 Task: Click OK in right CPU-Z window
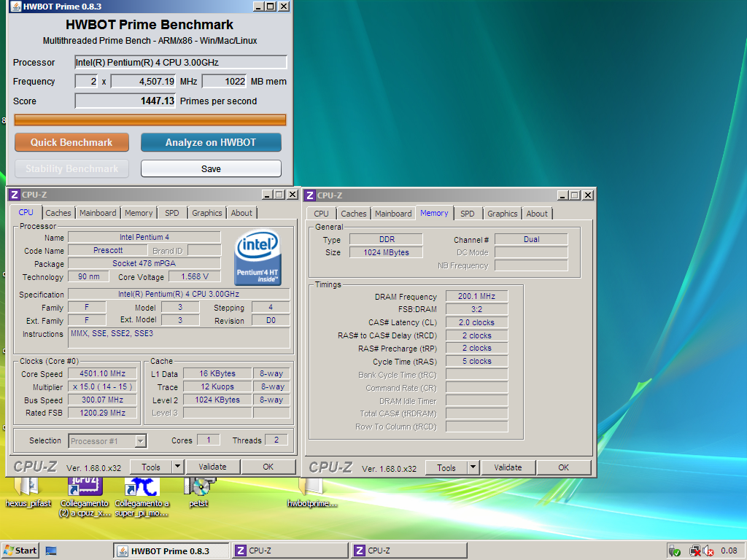pos(564,467)
